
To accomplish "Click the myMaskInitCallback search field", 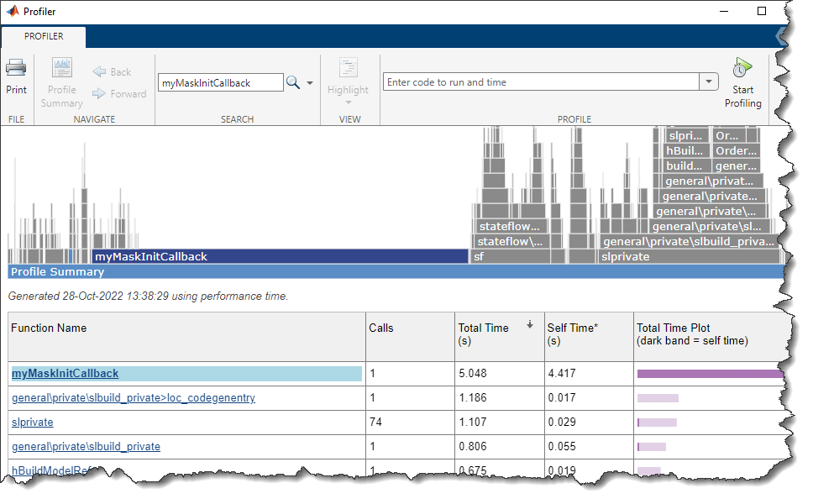I will pos(220,83).
